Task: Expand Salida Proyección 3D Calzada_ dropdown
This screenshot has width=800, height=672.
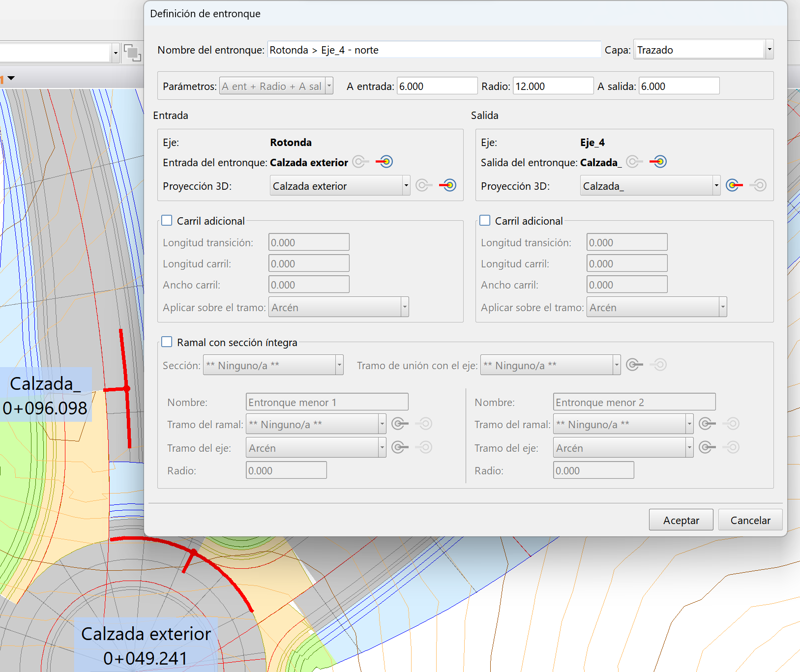Action: point(716,186)
